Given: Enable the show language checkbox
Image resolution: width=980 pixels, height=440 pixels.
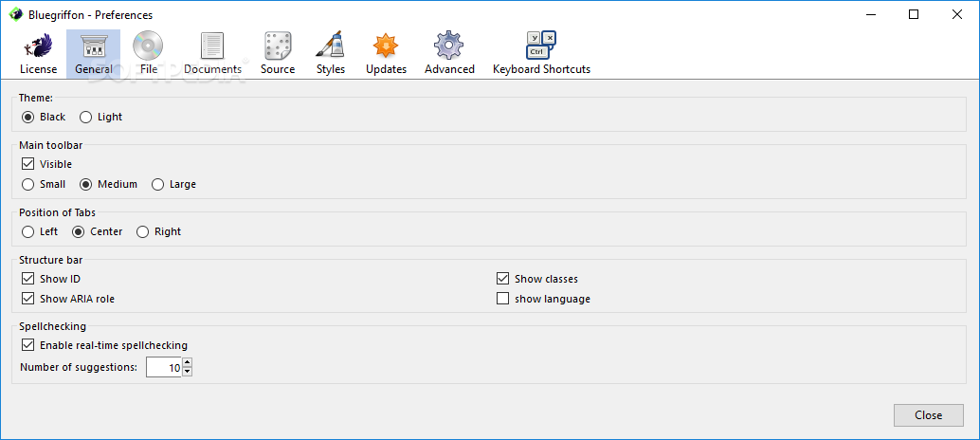Looking at the screenshot, I should point(502,299).
